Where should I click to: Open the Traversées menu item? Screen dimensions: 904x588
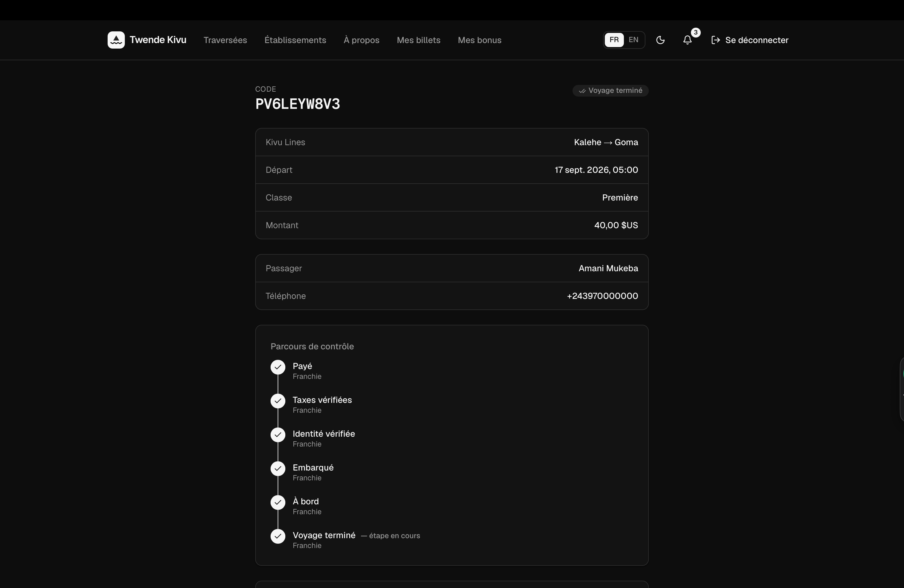pos(225,40)
